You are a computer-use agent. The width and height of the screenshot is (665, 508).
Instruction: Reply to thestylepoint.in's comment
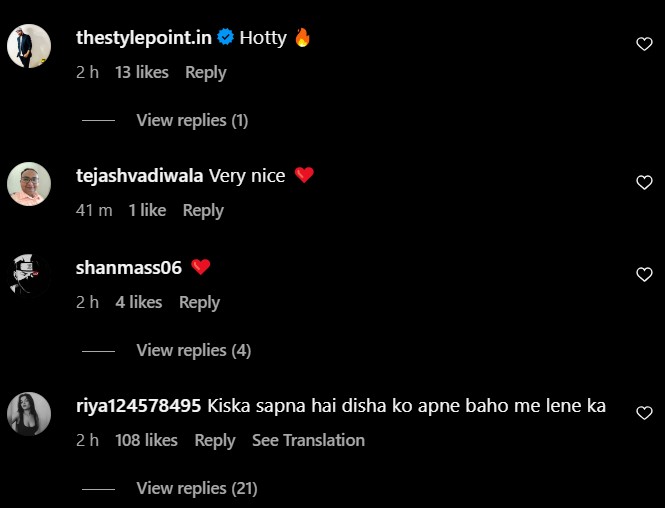click(205, 72)
